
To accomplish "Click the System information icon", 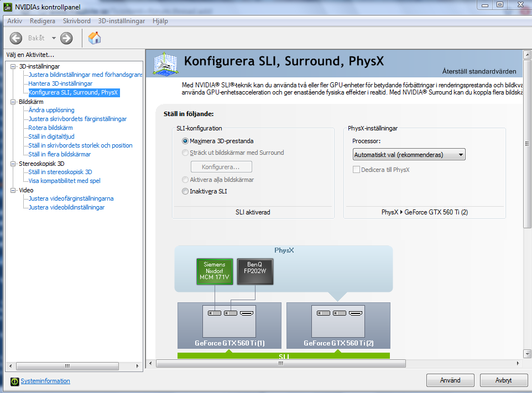I will pos(14,381).
